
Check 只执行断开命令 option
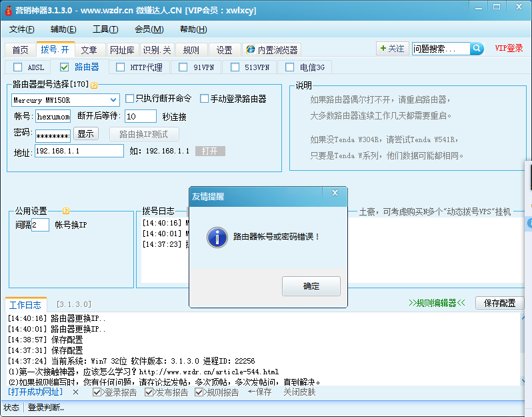[x=129, y=99]
